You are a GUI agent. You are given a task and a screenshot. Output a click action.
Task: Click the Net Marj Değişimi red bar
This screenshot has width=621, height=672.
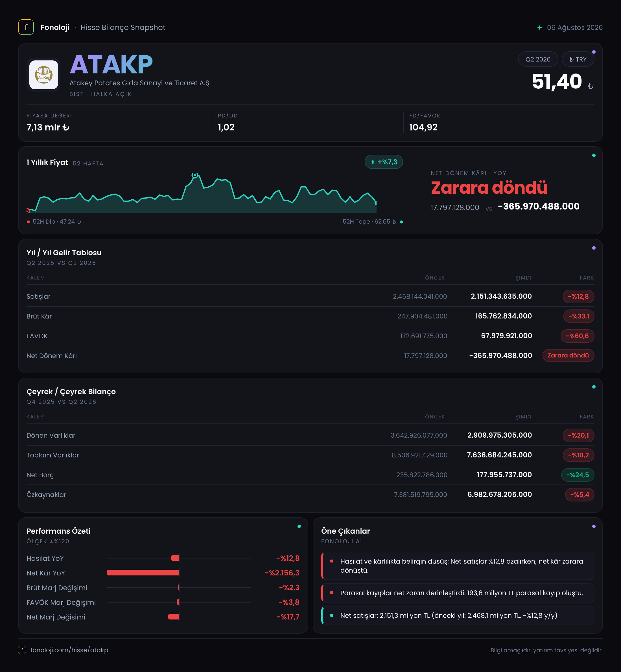click(174, 617)
